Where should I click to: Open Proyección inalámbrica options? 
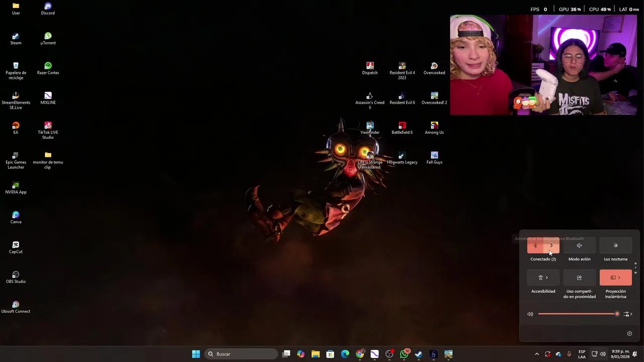tap(616, 278)
